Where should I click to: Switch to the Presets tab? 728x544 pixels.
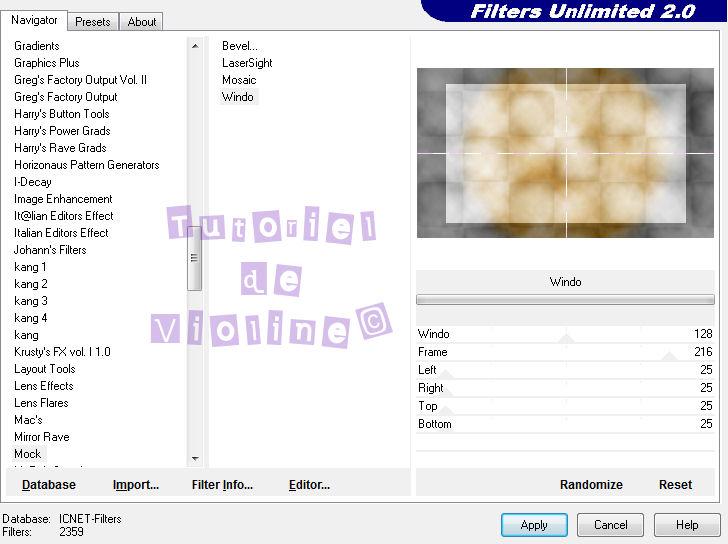93,21
